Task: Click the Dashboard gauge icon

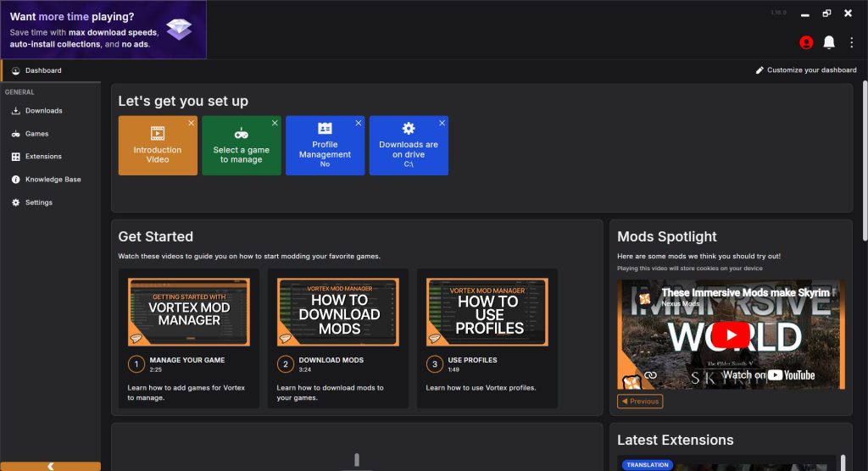Action: [x=15, y=71]
